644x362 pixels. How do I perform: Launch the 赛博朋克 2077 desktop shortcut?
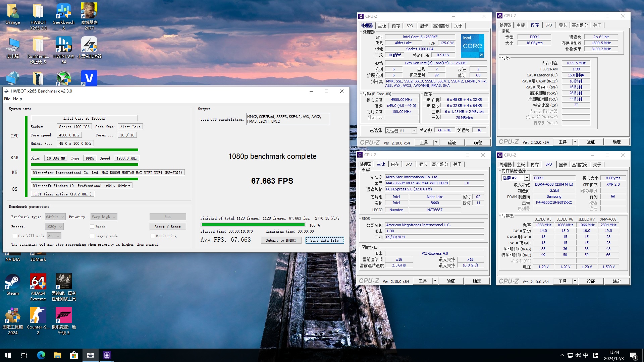[x=89, y=16]
